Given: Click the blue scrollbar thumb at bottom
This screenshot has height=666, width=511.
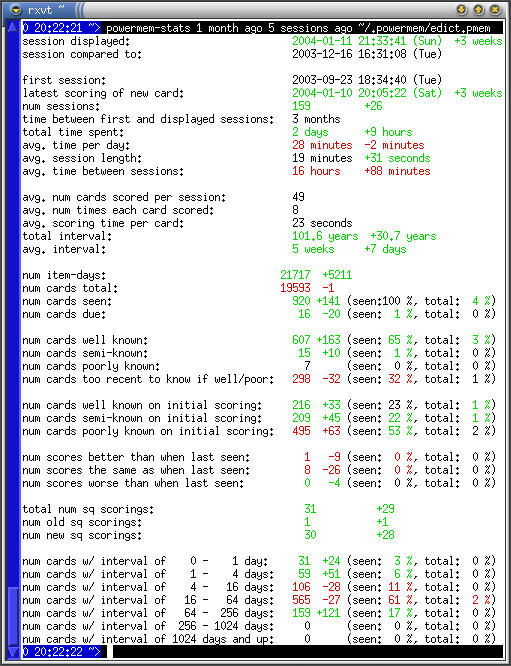Looking at the screenshot, I should [x=13, y=616].
